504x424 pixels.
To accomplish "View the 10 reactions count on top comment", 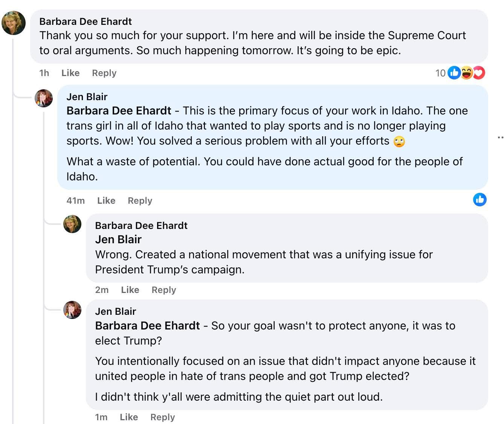I will pos(440,73).
